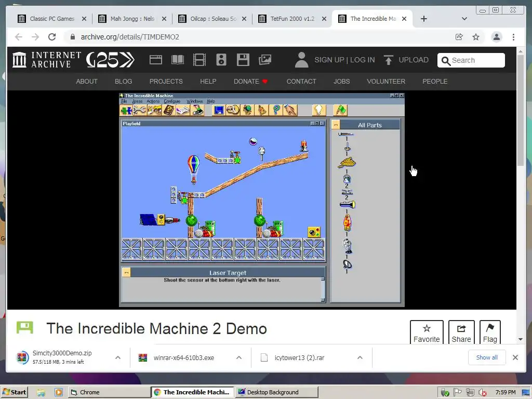Click the globe icon in game toolbar

tap(248, 110)
